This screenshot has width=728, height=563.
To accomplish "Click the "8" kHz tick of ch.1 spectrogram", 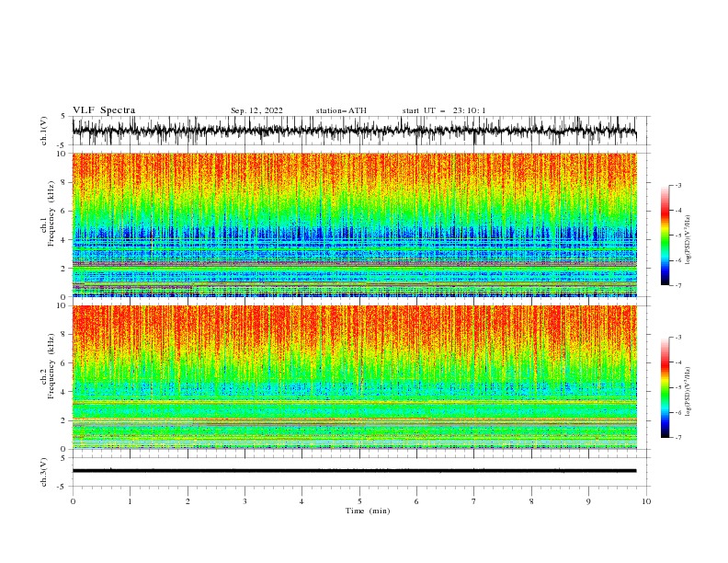I will [65, 182].
